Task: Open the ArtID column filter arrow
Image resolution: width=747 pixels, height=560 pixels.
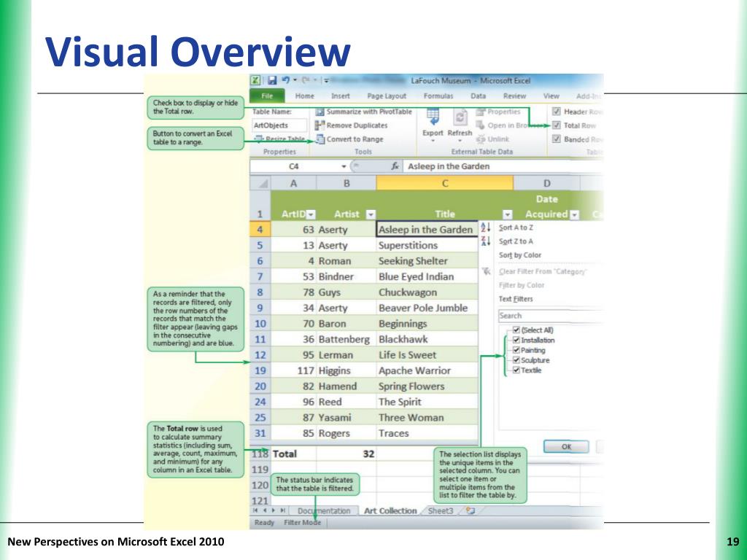Action: 311,215
